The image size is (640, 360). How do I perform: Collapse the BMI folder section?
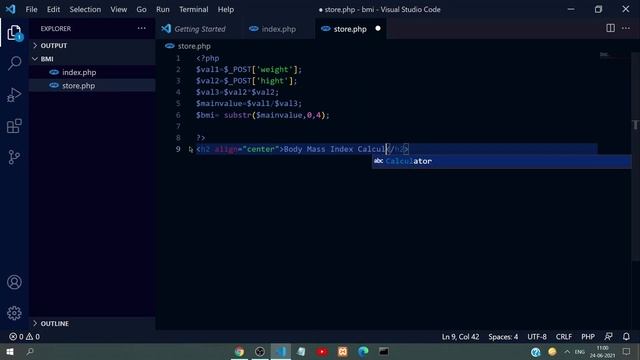pyautogui.click(x=92, y=59)
